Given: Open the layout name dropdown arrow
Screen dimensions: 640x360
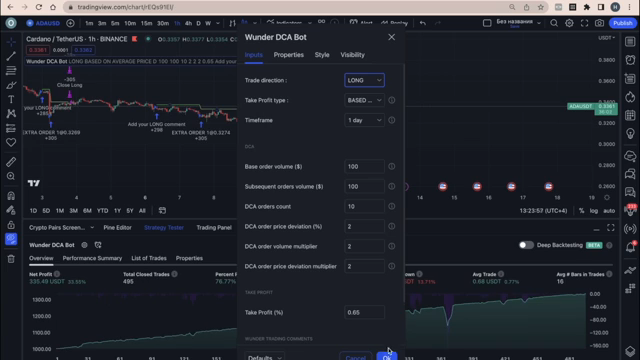Looking at the screenshot, I should pos(539,23).
